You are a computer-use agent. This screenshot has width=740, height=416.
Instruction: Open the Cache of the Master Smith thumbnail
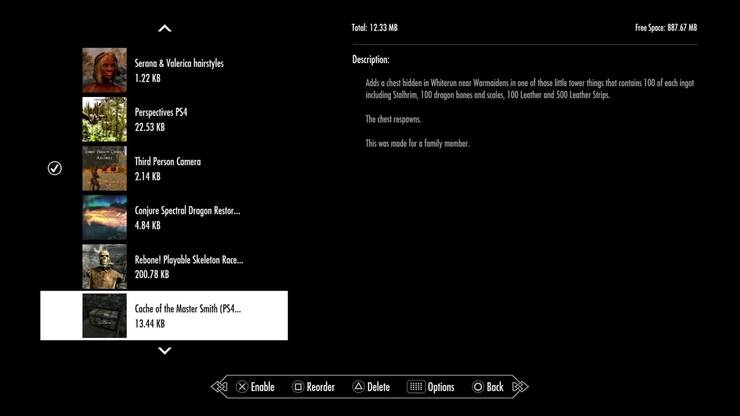[104, 316]
